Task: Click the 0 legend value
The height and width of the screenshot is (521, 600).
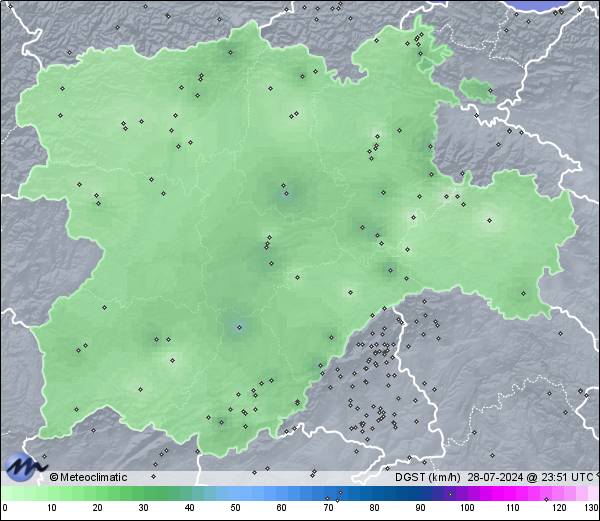Action: pyautogui.click(x=5, y=508)
